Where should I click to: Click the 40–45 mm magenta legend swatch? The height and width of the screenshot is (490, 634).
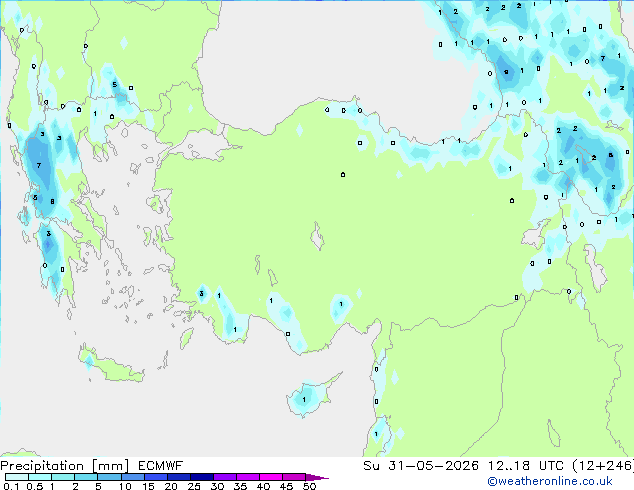tap(271, 477)
